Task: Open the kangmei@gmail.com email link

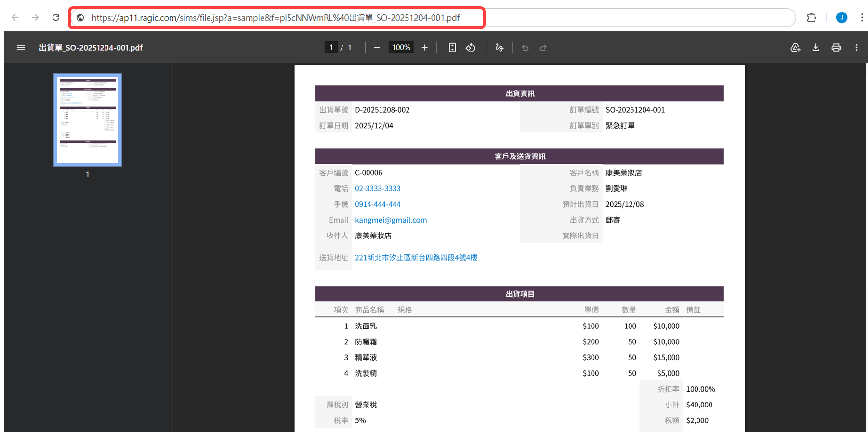Action: tap(391, 220)
